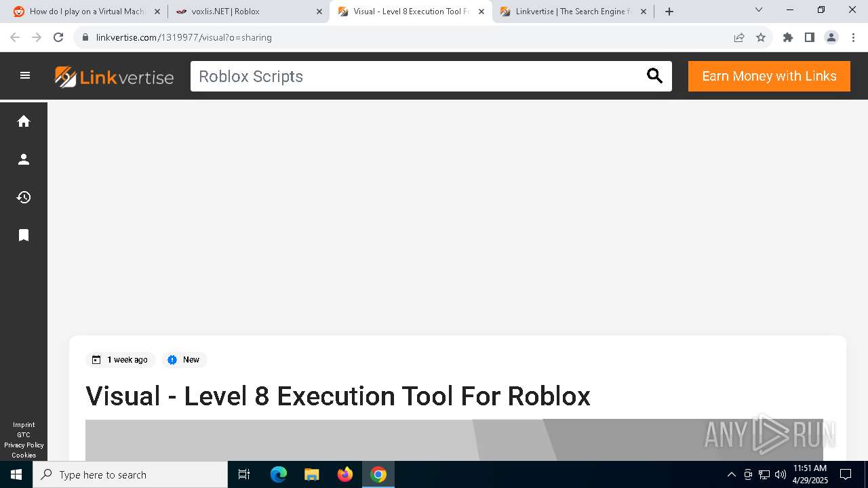Open the Windows Start menu
The image size is (868, 488).
pos(16,474)
